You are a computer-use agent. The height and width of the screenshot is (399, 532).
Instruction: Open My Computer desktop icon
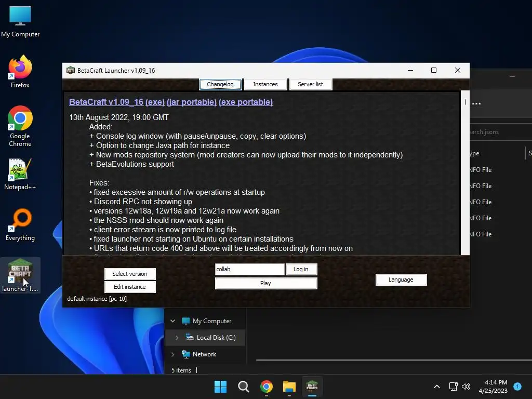pos(20,21)
